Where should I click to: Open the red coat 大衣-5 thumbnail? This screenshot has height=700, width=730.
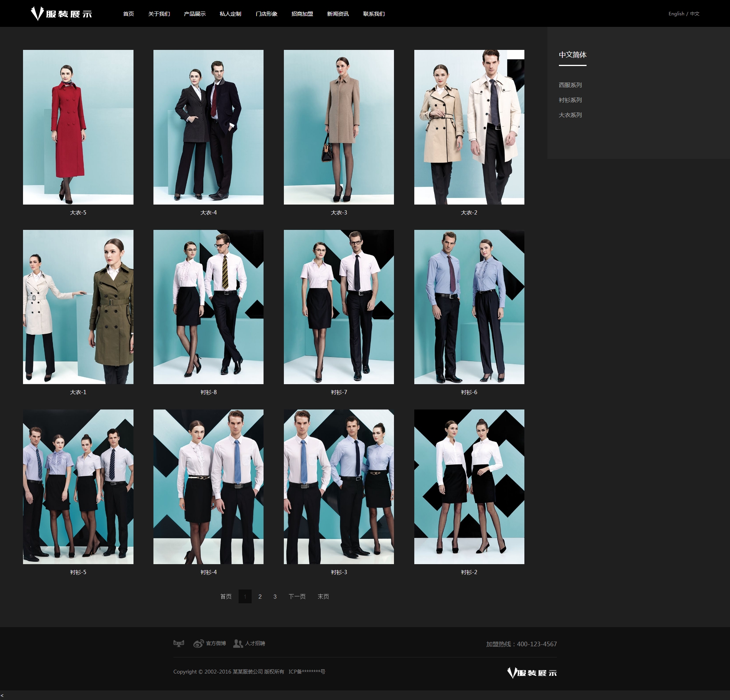coord(78,127)
